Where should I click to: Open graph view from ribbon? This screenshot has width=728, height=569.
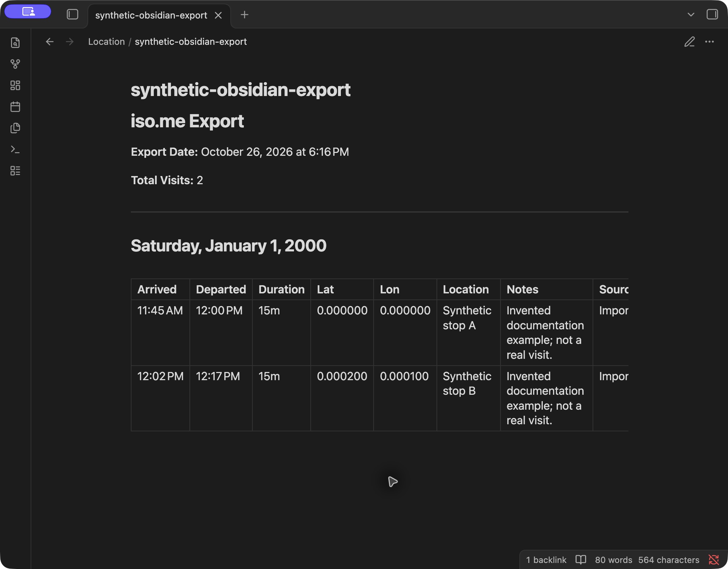click(15, 64)
